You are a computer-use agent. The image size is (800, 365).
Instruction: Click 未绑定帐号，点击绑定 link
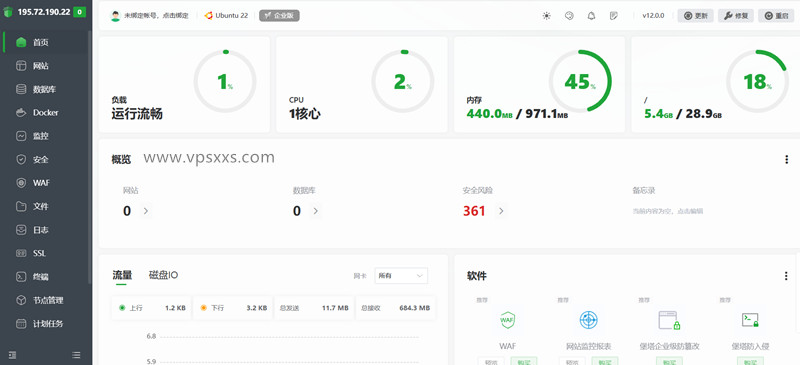tap(156, 16)
